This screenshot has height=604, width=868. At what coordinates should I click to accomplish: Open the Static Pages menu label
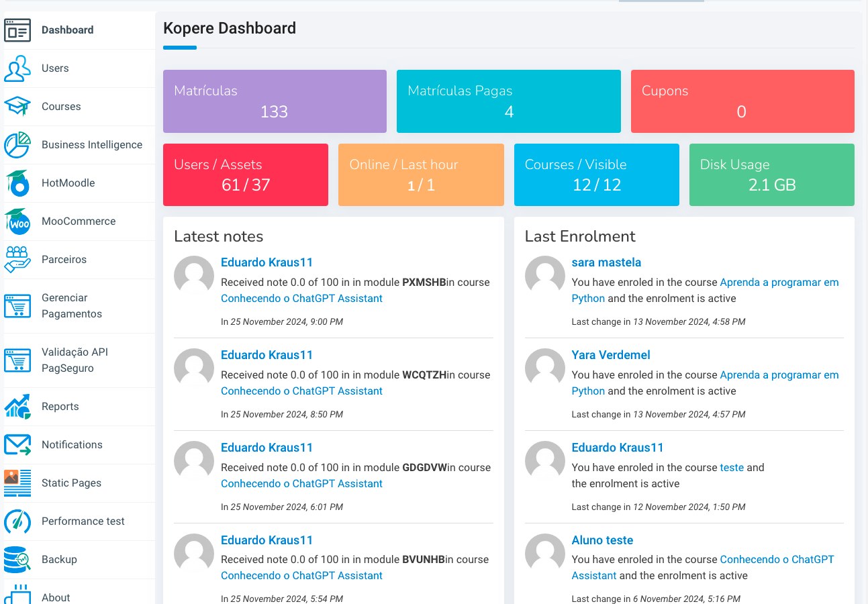[x=71, y=483]
